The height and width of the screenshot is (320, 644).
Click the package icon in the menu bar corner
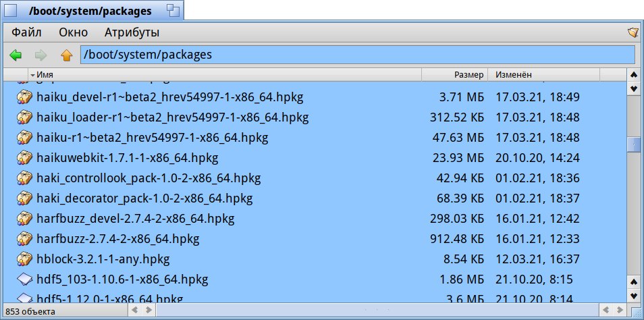pyautogui.click(x=633, y=32)
